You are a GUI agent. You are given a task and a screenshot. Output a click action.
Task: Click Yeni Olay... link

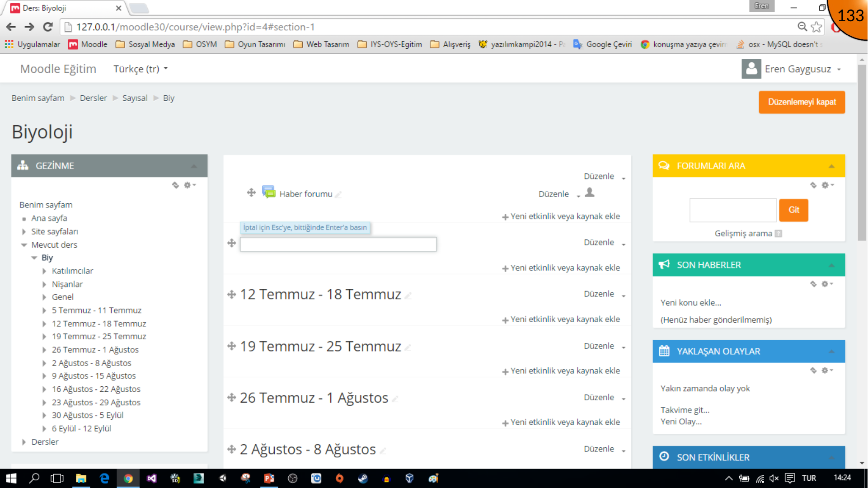tap(681, 422)
